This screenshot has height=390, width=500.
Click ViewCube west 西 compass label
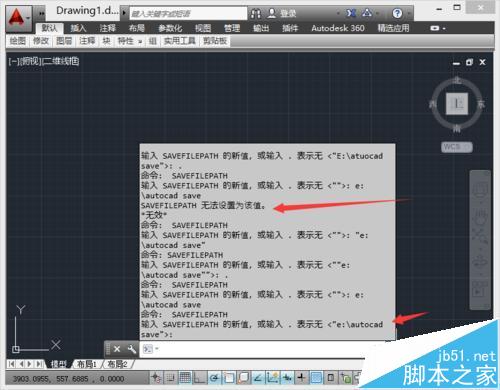coord(433,105)
